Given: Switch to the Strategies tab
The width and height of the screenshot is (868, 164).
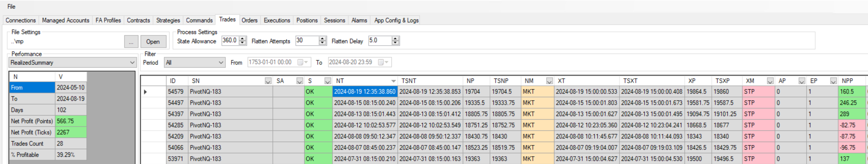Looking at the screenshot, I should [x=168, y=20].
